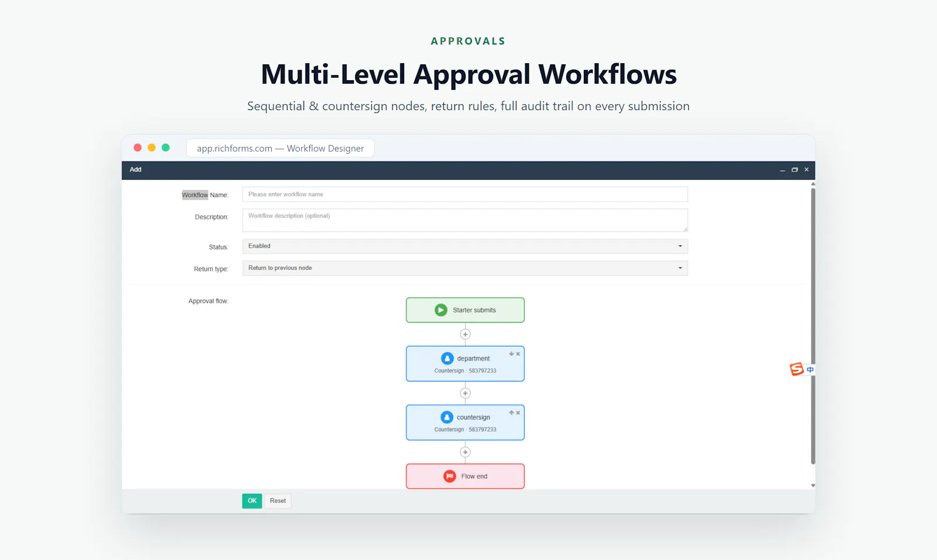Viewport: 937px width, 560px height.
Task: Click the red flag icon on Flow end
Action: pos(450,476)
